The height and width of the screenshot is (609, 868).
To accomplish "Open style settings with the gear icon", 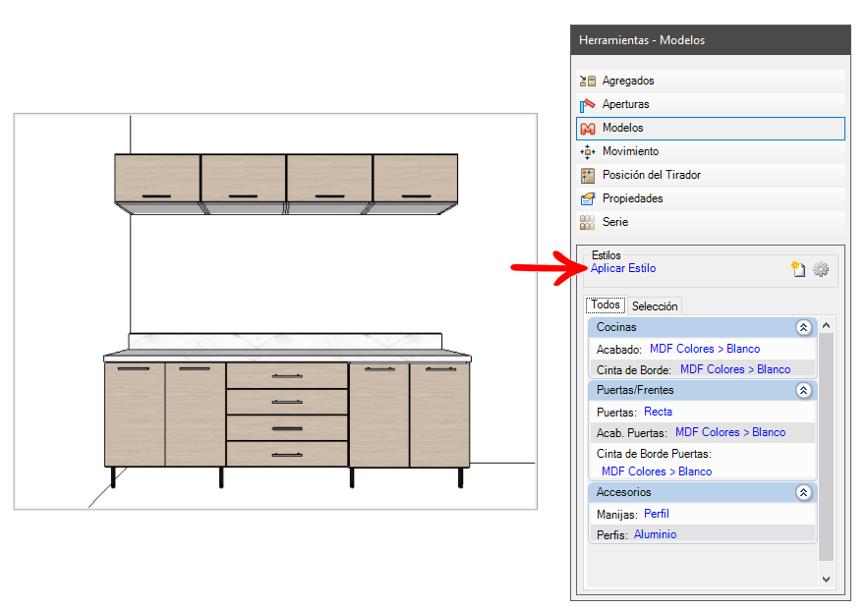I will coord(821,269).
